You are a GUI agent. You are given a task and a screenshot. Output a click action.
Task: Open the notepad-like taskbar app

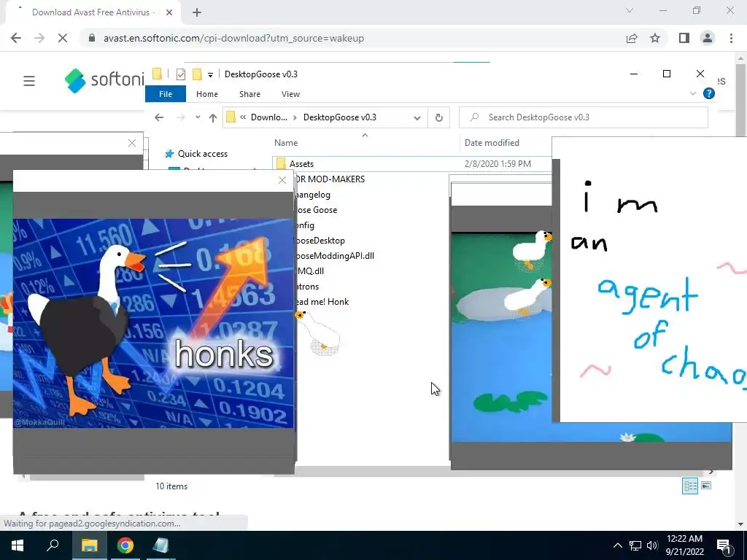click(x=161, y=545)
